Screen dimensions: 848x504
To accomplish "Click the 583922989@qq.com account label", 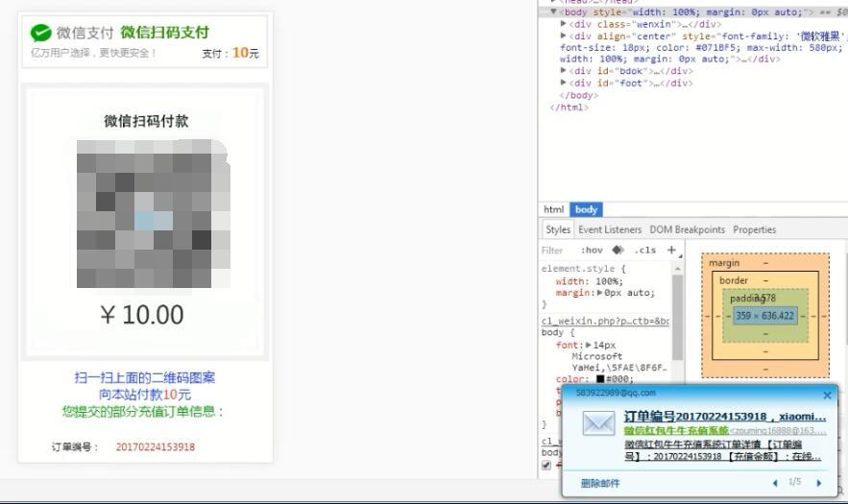I will tap(616, 393).
